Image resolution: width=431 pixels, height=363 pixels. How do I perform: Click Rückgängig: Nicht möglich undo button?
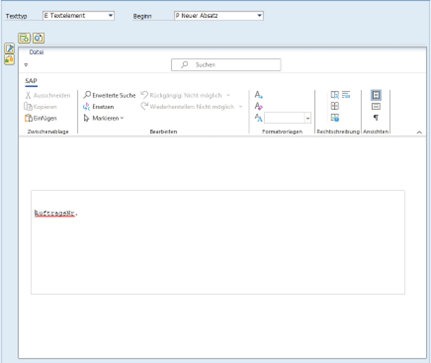[x=181, y=95]
